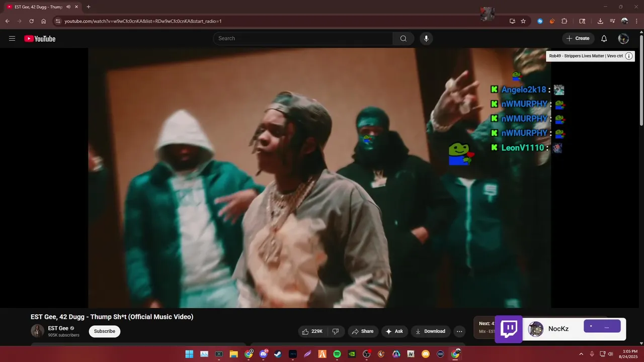Open the Rob49 Strippers Lives Matter card
The height and width of the screenshot is (362, 644).
pyautogui.click(x=586, y=56)
